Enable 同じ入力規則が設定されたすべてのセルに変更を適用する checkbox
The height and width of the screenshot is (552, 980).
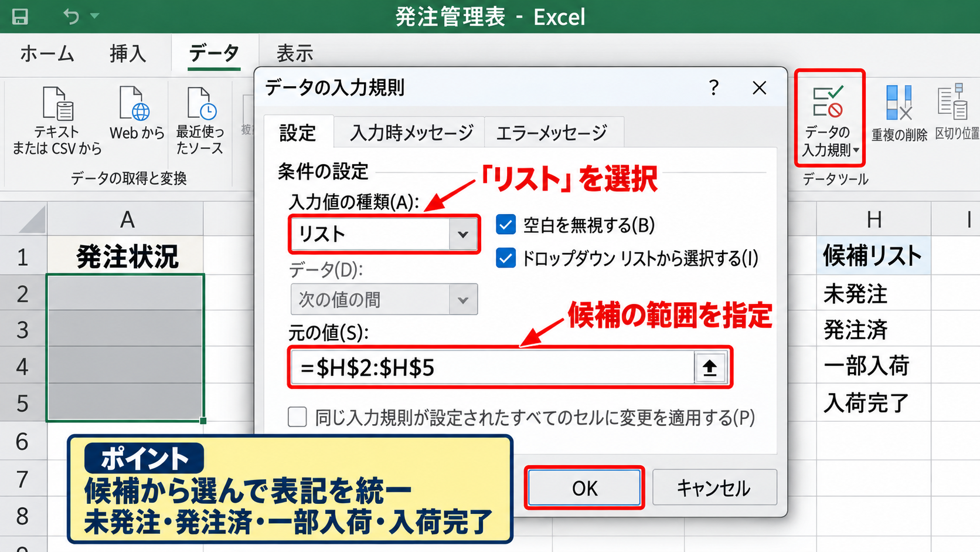click(297, 417)
